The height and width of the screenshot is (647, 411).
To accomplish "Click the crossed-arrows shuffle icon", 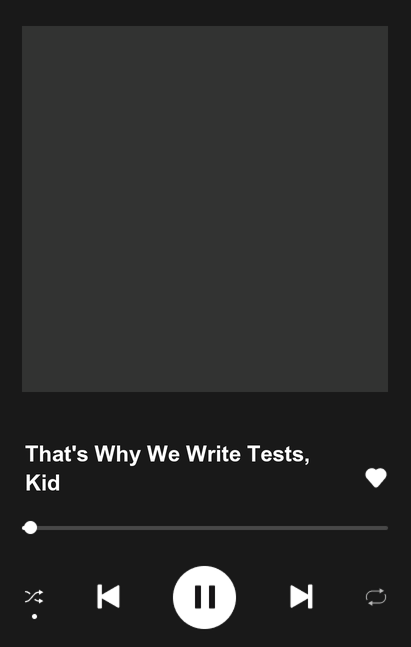I will tap(34, 597).
